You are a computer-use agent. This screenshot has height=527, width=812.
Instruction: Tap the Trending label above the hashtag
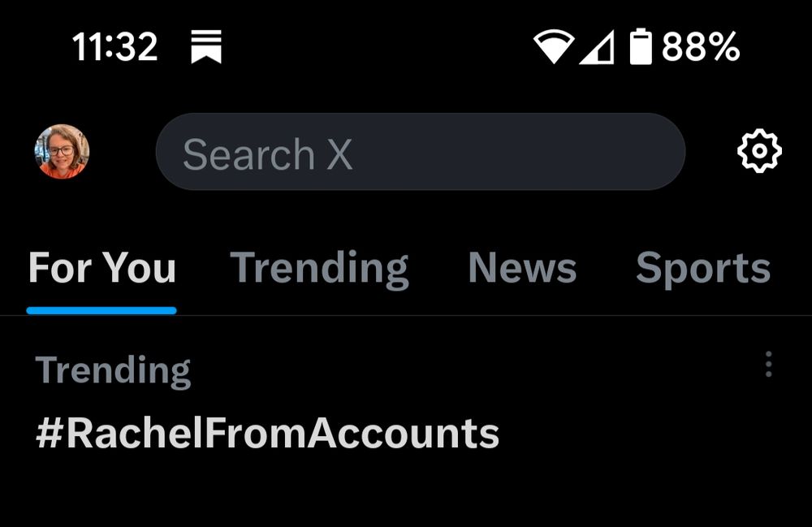[113, 370]
